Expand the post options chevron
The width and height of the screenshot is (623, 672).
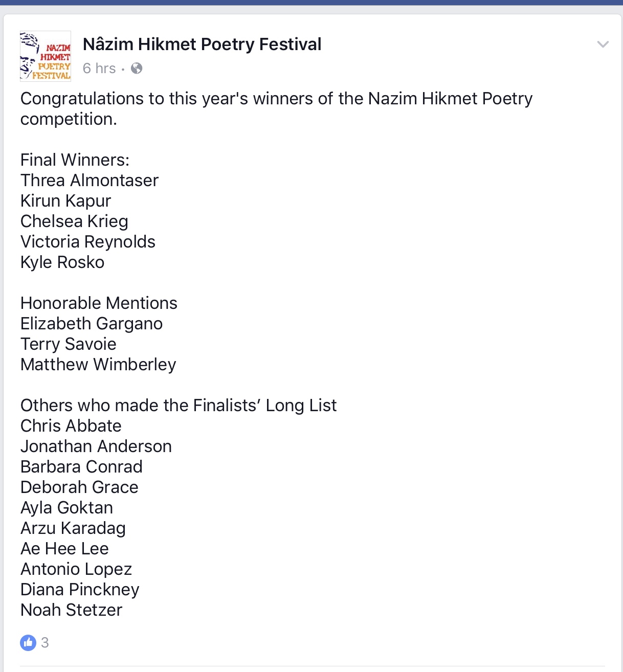click(603, 44)
